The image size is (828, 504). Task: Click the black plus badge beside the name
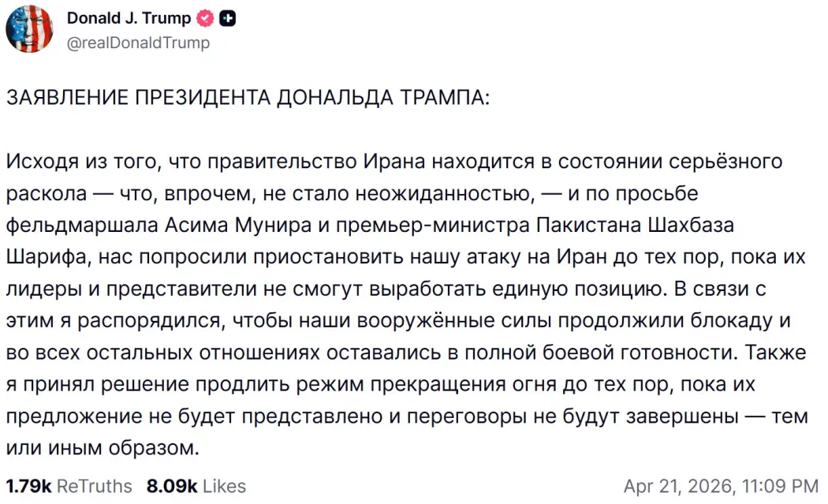(x=228, y=19)
